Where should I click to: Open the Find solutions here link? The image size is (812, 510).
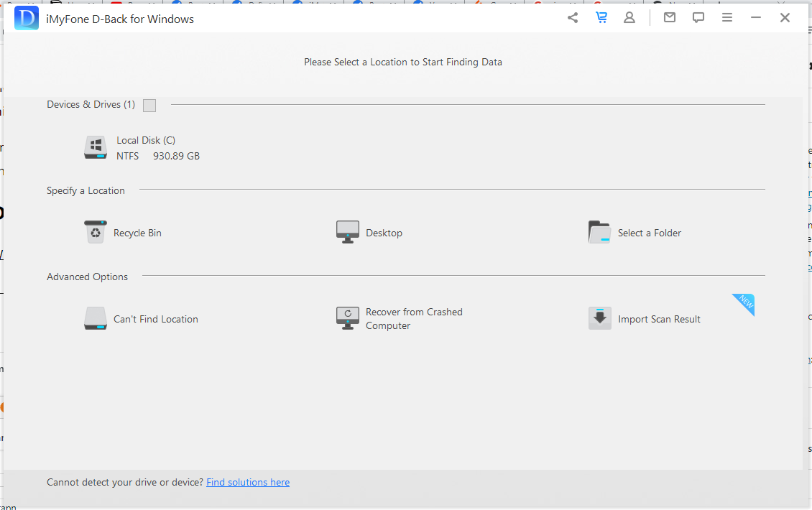[x=248, y=482]
